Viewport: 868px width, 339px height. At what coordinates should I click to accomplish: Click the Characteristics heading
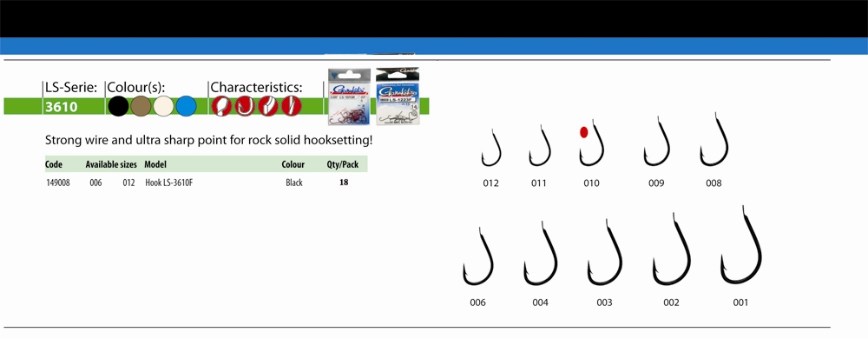click(256, 88)
